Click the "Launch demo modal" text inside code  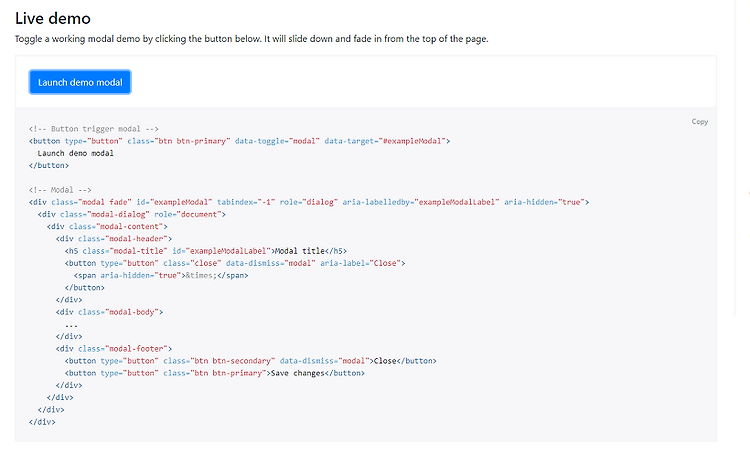(76, 153)
